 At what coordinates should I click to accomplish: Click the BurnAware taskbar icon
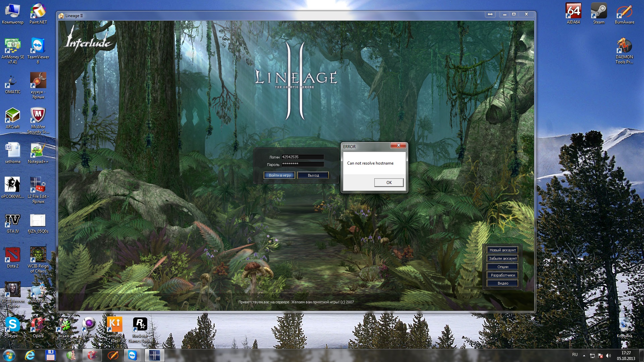(x=113, y=355)
